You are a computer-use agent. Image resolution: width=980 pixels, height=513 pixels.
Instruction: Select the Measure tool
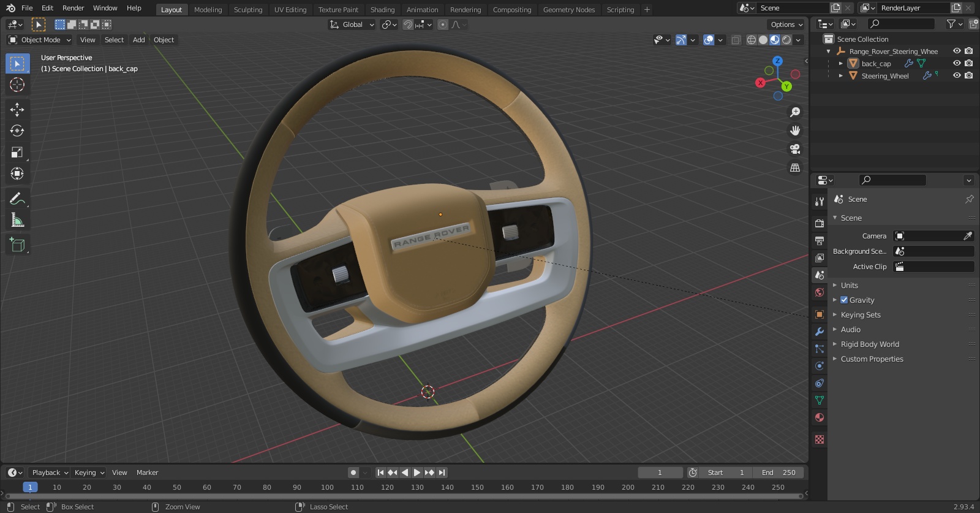(x=17, y=220)
